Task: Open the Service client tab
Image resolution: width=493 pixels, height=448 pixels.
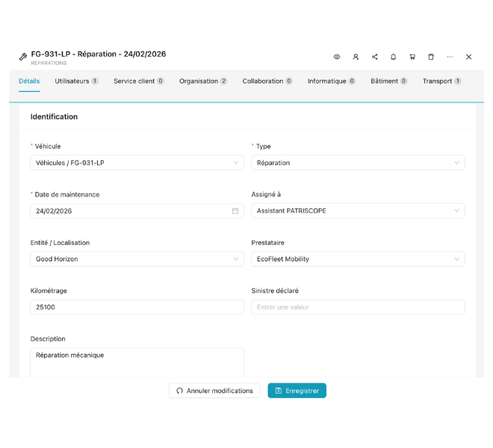Action: click(x=139, y=81)
